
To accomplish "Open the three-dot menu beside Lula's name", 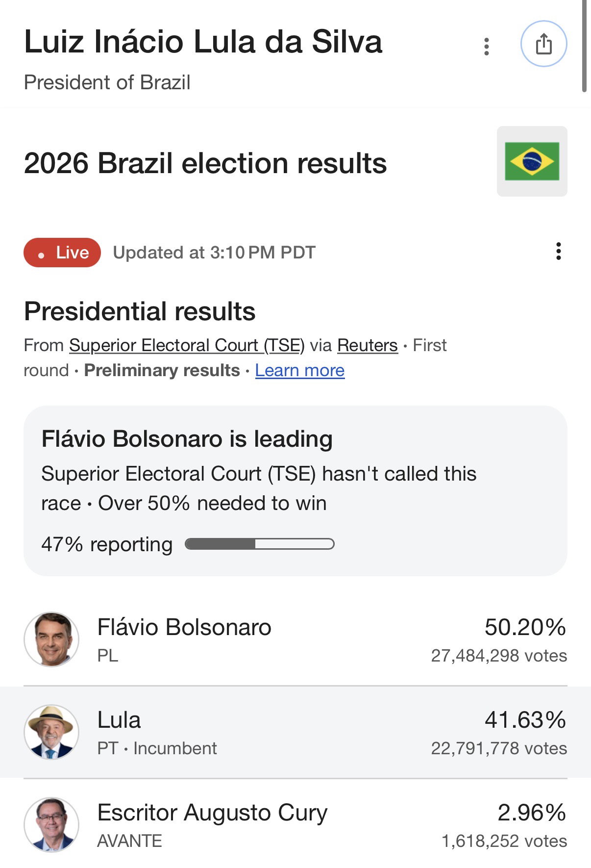I will coord(486,47).
